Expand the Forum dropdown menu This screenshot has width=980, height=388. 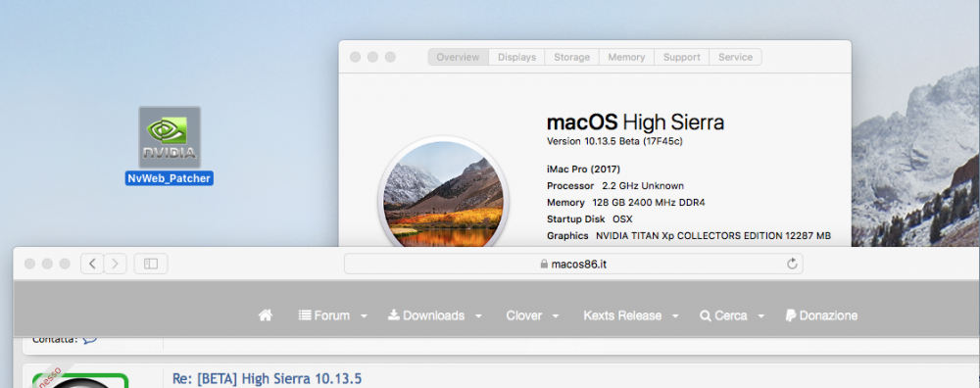click(x=333, y=315)
